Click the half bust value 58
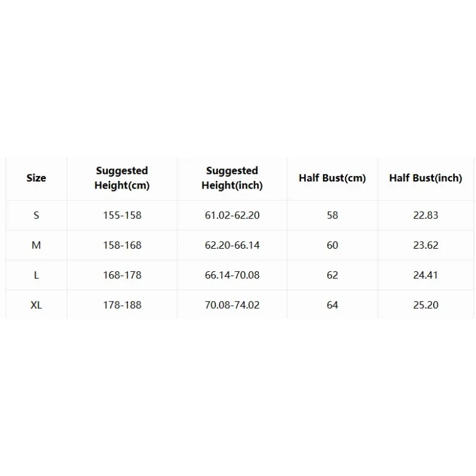476x476 pixels. click(x=333, y=215)
